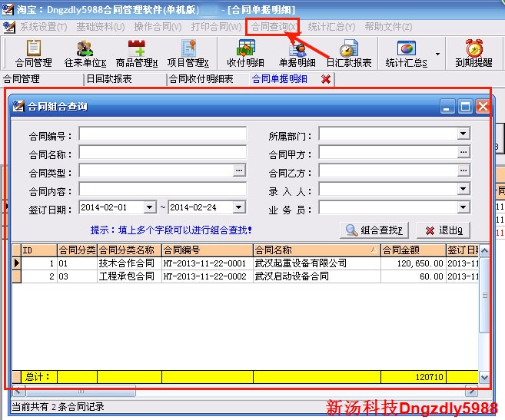Open 合同管理 toolbar icon
The width and height of the screenshot is (505, 420).
click(x=34, y=54)
